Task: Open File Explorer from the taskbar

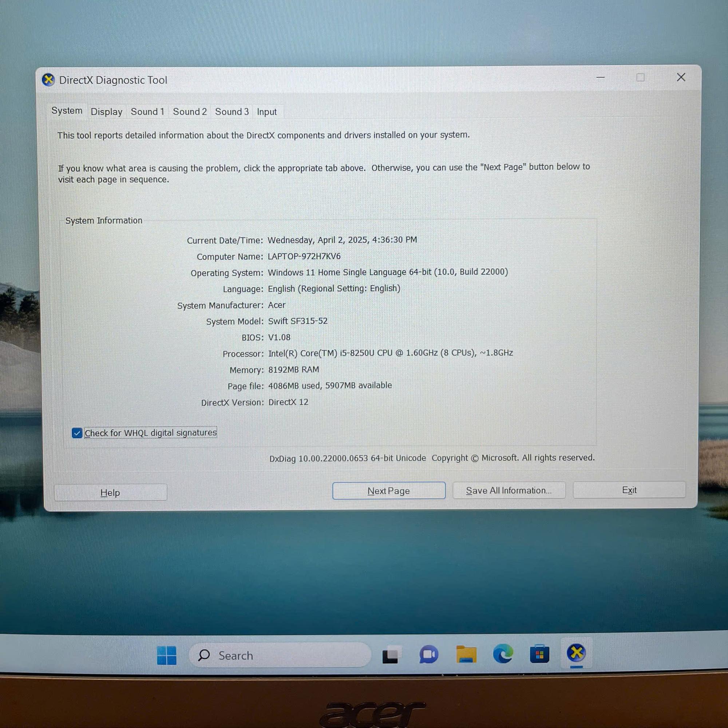Action: tap(466, 654)
